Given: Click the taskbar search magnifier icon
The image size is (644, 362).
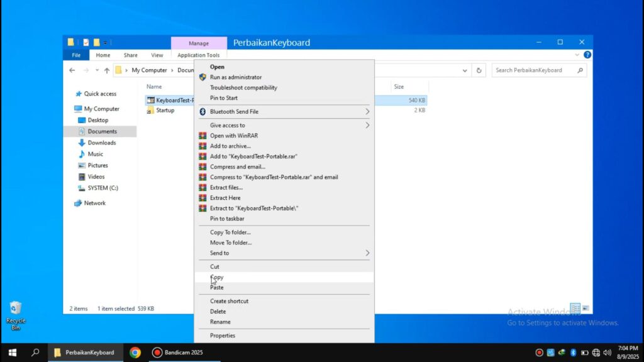Looking at the screenshot, I should click(x=36, y=353).
